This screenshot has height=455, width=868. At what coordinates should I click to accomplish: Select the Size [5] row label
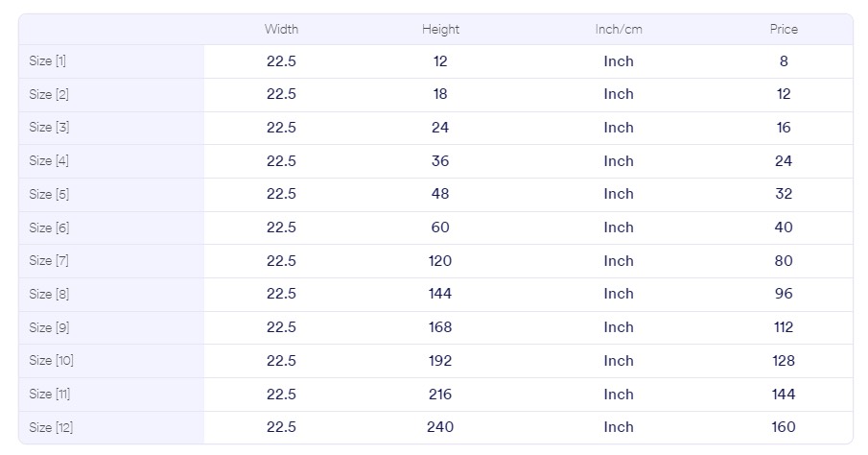48,194
